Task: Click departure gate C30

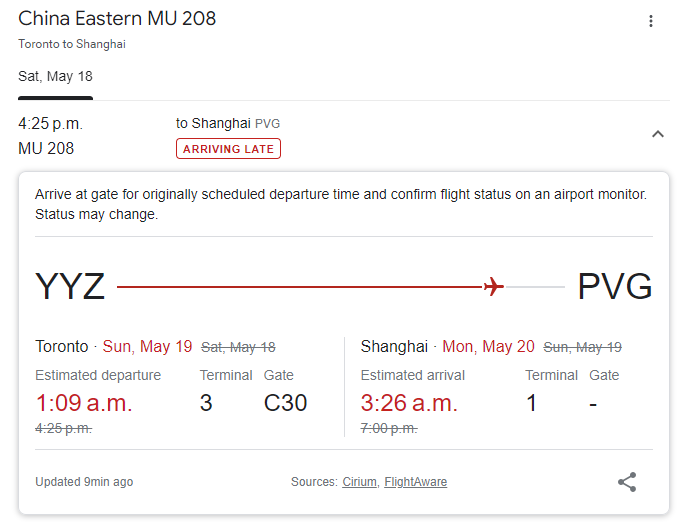Action: click(x=285, y=403)
